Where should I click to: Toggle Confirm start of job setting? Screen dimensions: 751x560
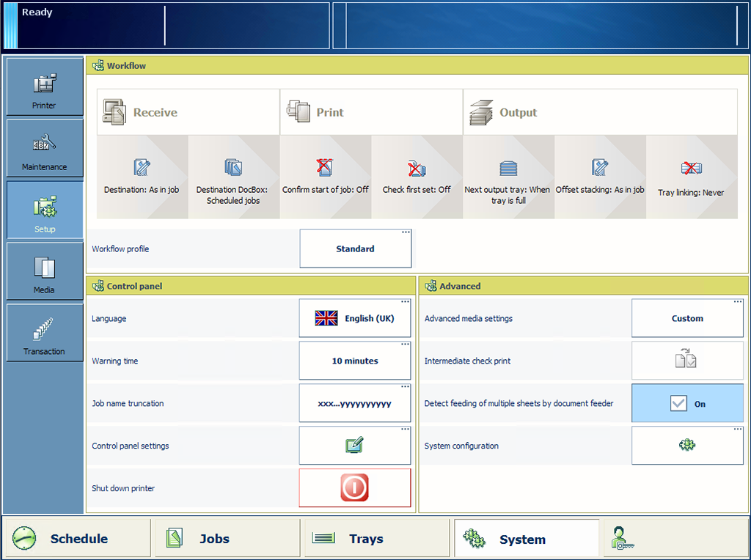tap(326, 177)
